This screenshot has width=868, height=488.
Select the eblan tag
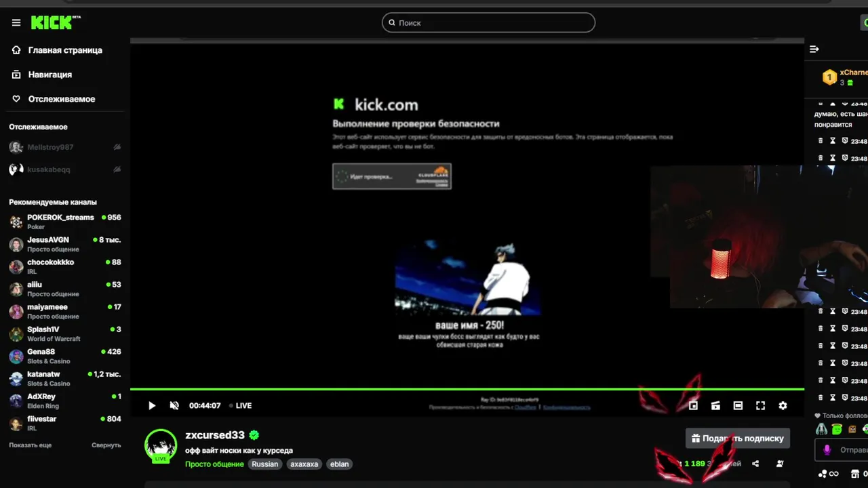click(x=339, y=464)
